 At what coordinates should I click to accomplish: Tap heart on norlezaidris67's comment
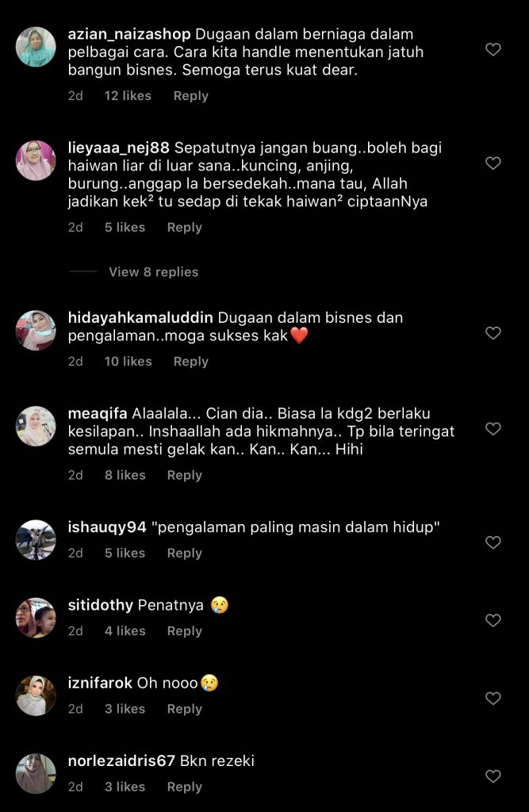[493, 776]
